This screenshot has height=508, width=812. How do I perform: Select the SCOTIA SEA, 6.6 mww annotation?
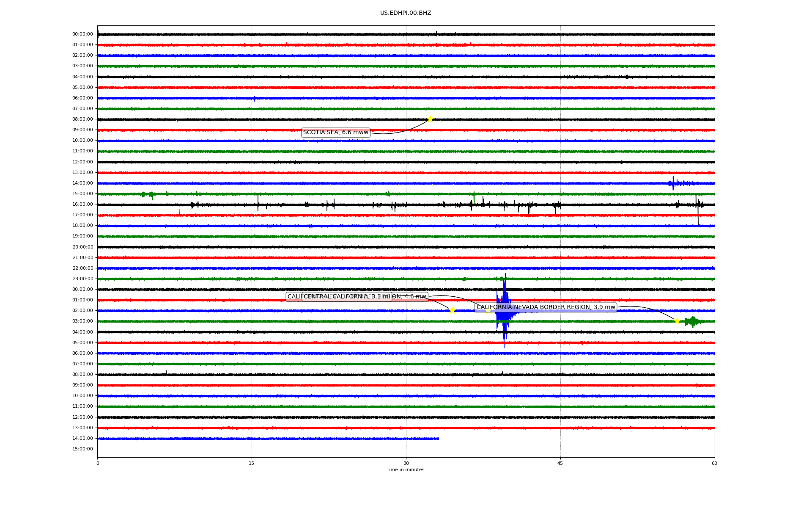coord(336,133)
